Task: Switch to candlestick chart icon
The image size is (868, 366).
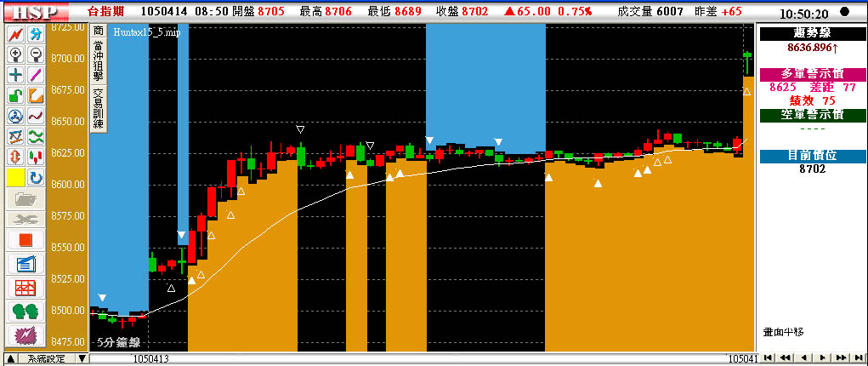Action: [x=36, y=157]
